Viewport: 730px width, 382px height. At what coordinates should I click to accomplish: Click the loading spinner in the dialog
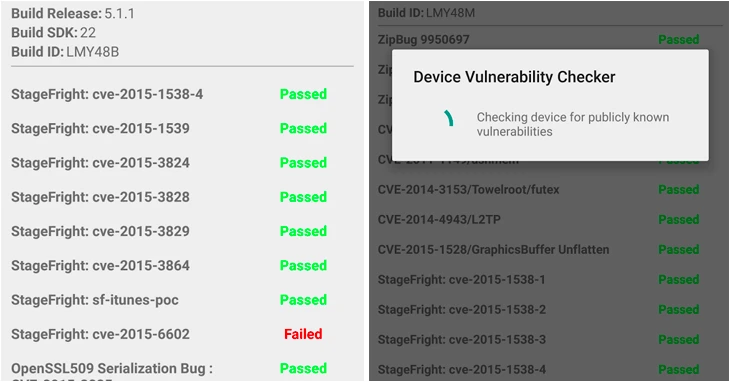[x=448, y=118]
